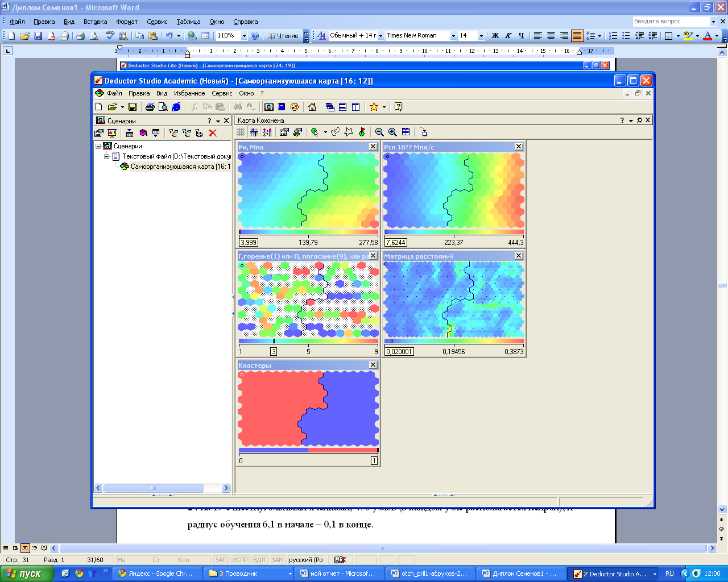The height and width of the screenshot is (582, 728).
Task: Open the Deductor open-file dropdown arrow
Action: [122, 107]
